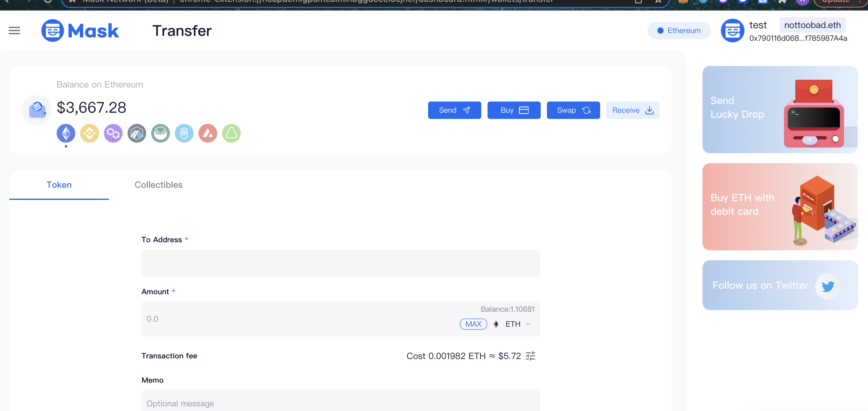The height and width of the screenshot is (411, 868).
Task: Select the xDai chain icon
Action: pyautogui.click(x=161, y=133)
